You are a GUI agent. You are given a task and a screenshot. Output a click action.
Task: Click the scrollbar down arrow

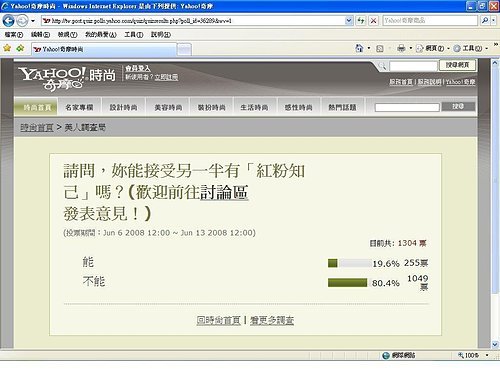pyautogui.click(x=495, y=344)
